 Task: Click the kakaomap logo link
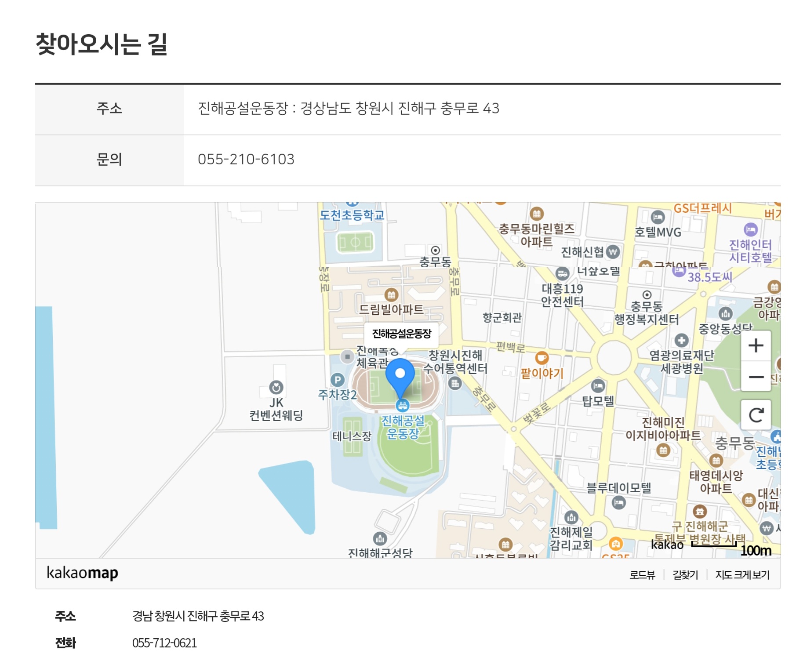82,573
